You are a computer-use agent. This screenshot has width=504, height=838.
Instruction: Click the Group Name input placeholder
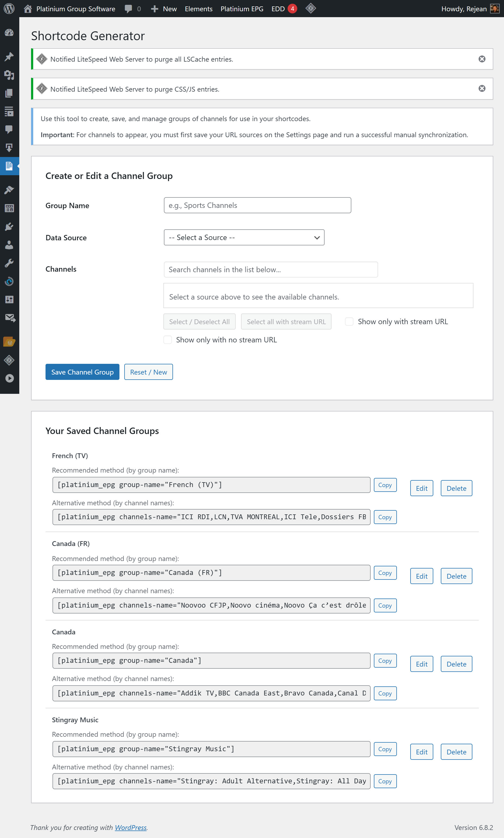click(x=257, y=205)
